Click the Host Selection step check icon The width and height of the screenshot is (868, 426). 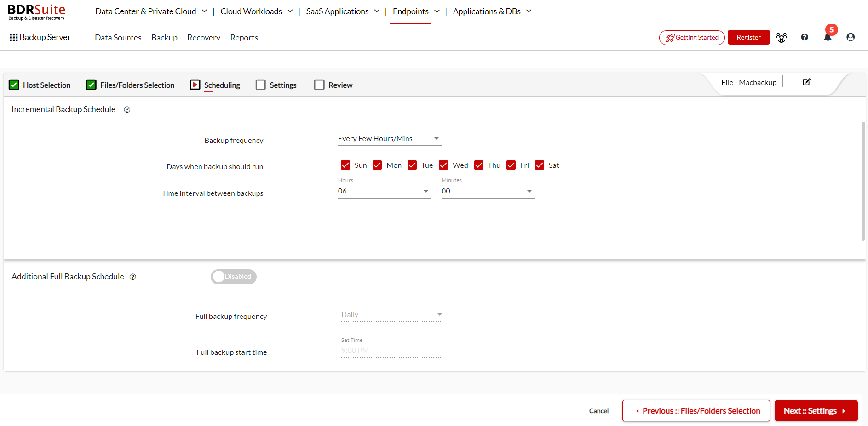(14, 85)
